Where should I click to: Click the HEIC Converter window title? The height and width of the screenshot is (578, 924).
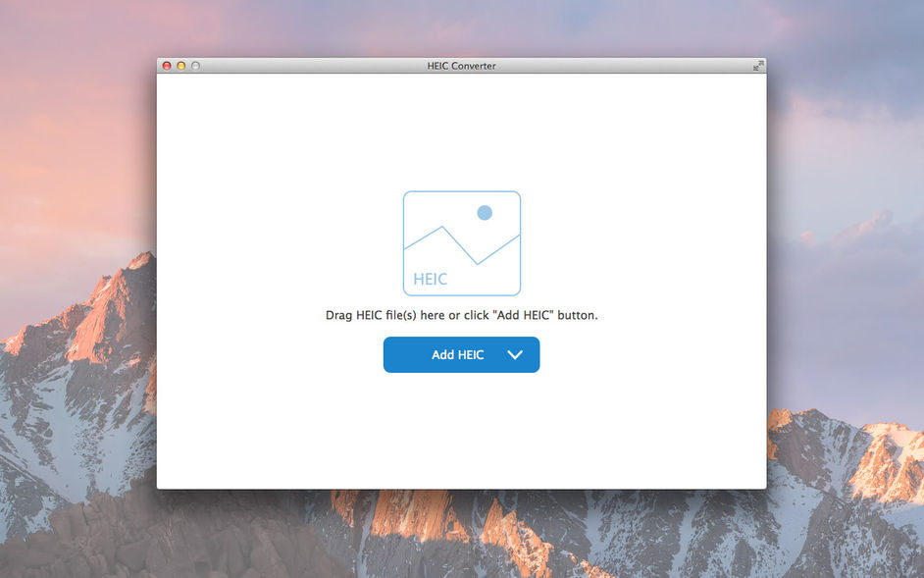pos(461,66)
